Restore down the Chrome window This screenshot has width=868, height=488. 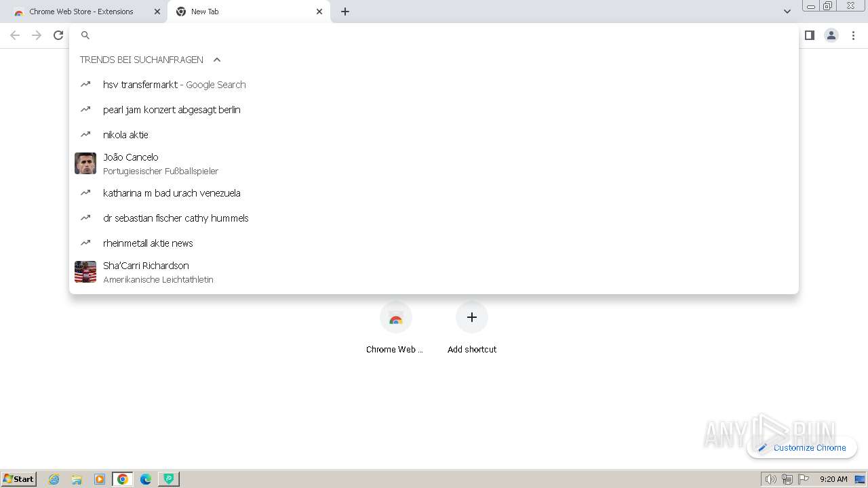pos(828,5)
